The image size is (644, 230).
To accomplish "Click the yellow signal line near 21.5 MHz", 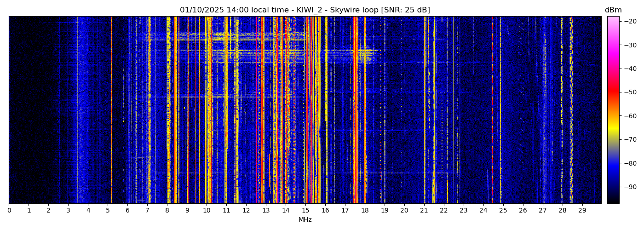I will (x=434, y=110).
